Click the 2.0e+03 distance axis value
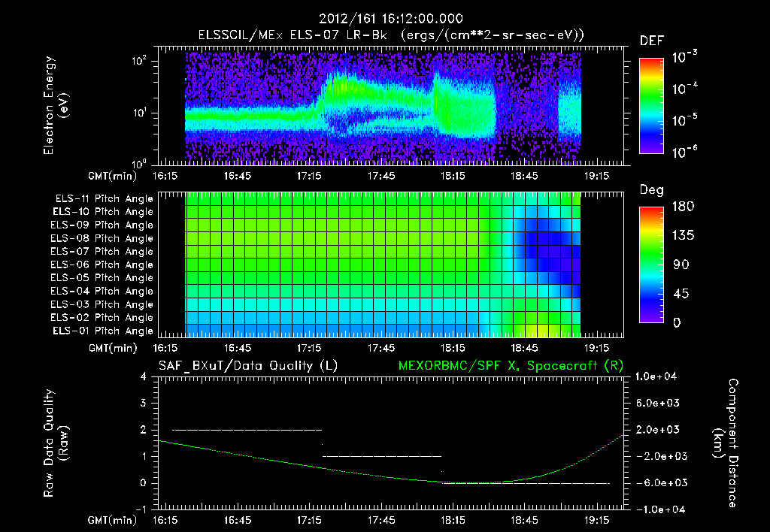 (x=657, y=429)
